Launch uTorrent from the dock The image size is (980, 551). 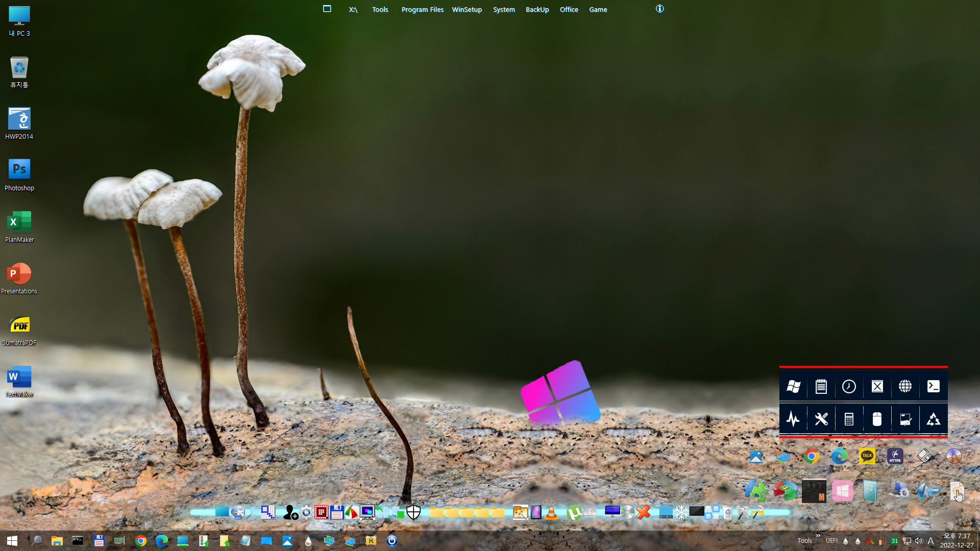tap(574, 512)
